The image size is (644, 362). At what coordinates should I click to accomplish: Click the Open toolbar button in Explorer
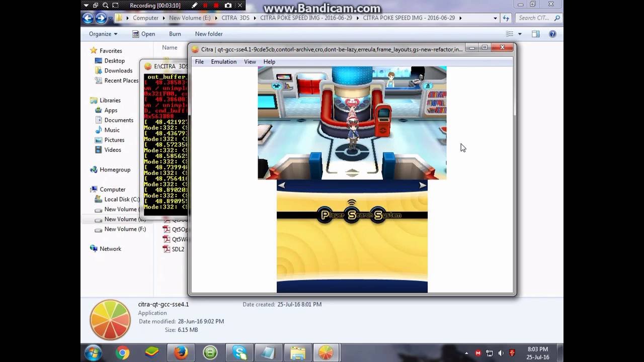click(143, 34)
